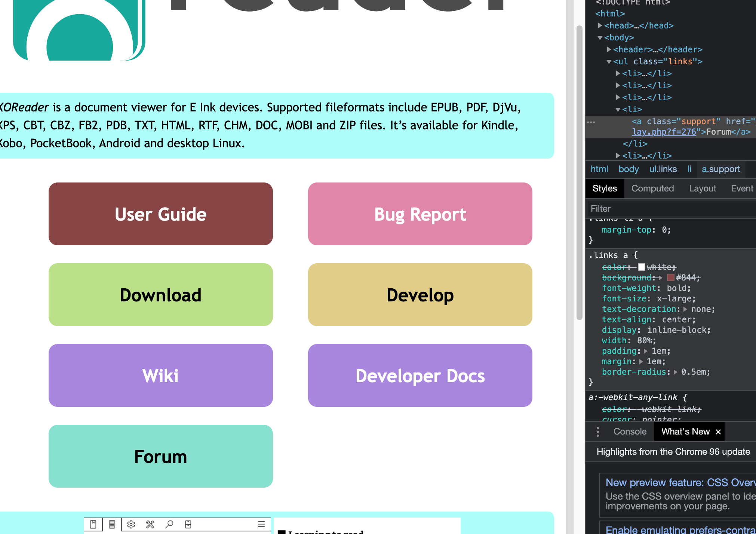Click the wrench and screwdriver tools icon

point(150,524)
